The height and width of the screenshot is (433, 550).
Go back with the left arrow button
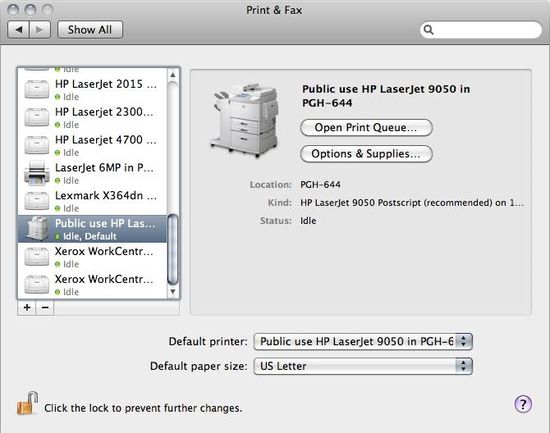(x=18, y=29)
